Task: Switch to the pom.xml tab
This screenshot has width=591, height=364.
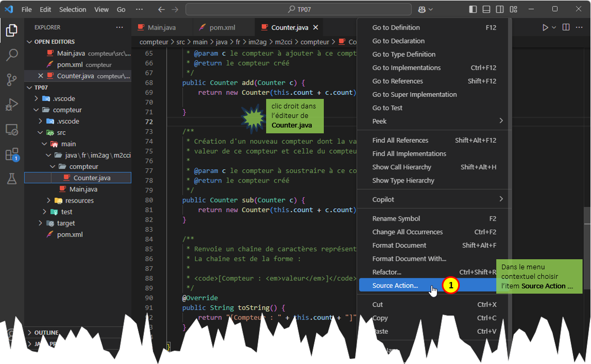Action: (x=222, y=28)
